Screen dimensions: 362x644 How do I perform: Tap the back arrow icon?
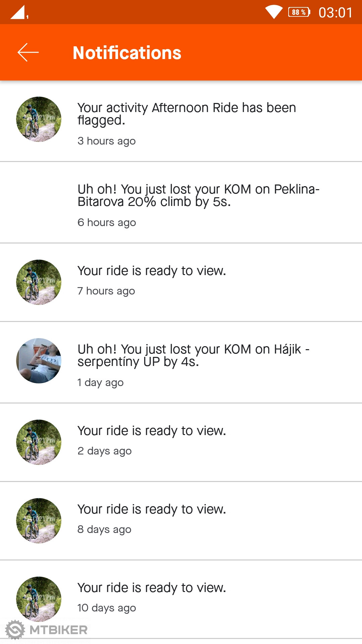[28, 52]
